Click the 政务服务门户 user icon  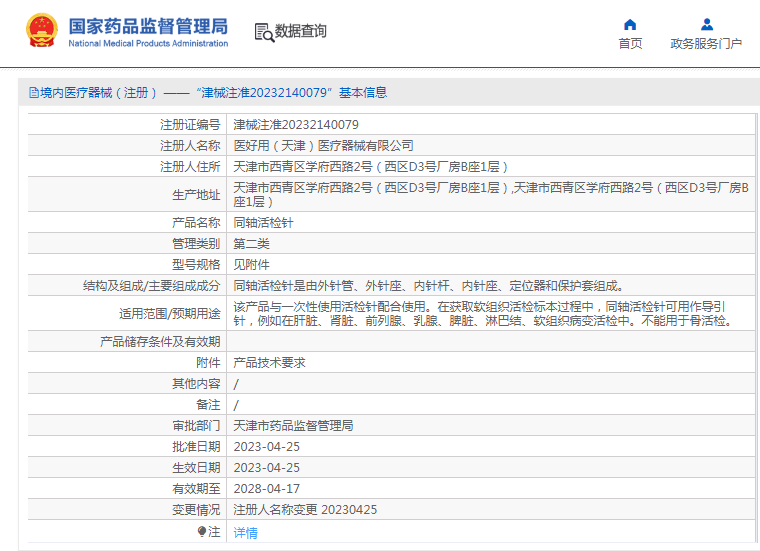707,24
